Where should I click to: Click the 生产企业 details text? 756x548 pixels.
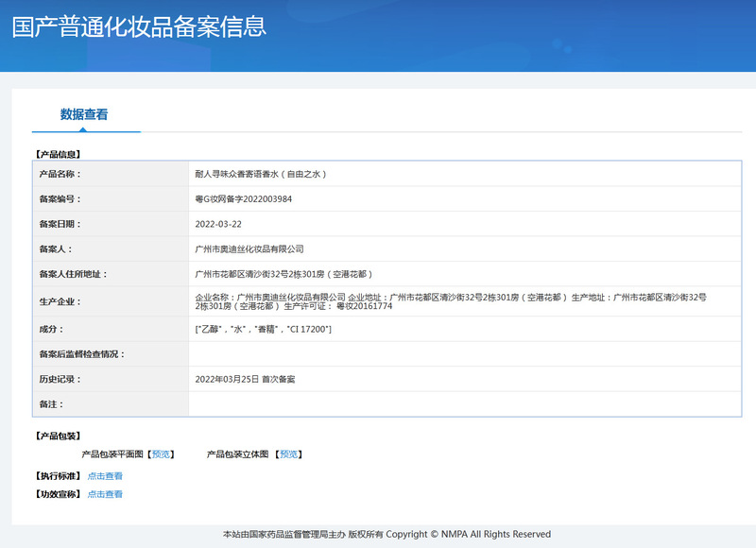pos(450,301)
